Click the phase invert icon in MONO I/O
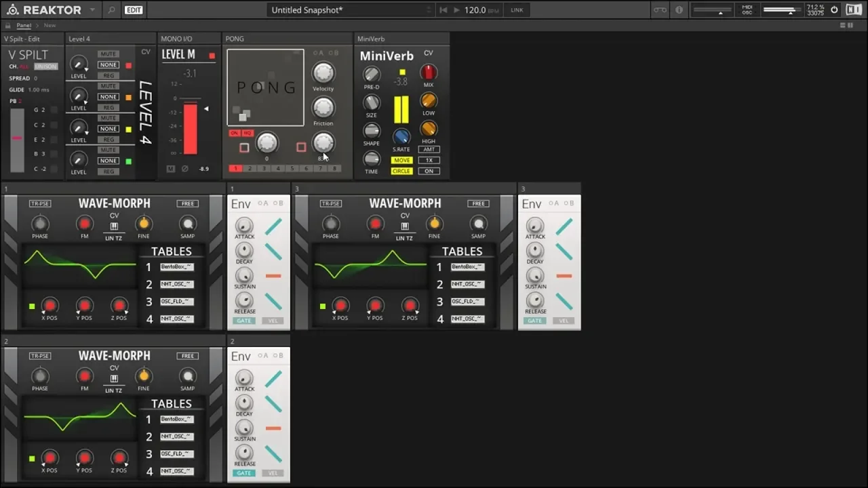This screenshot has height=488, width=868. (x=184, y=169)
